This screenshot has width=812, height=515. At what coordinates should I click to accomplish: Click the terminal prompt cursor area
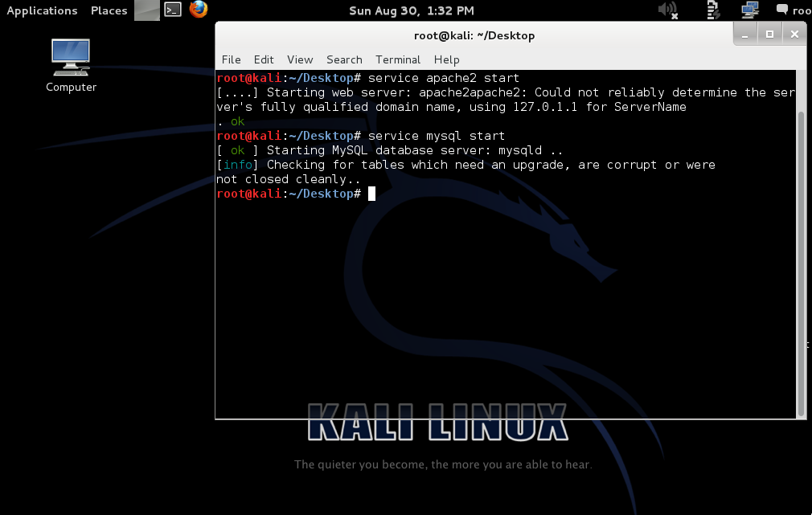point(371,194)
